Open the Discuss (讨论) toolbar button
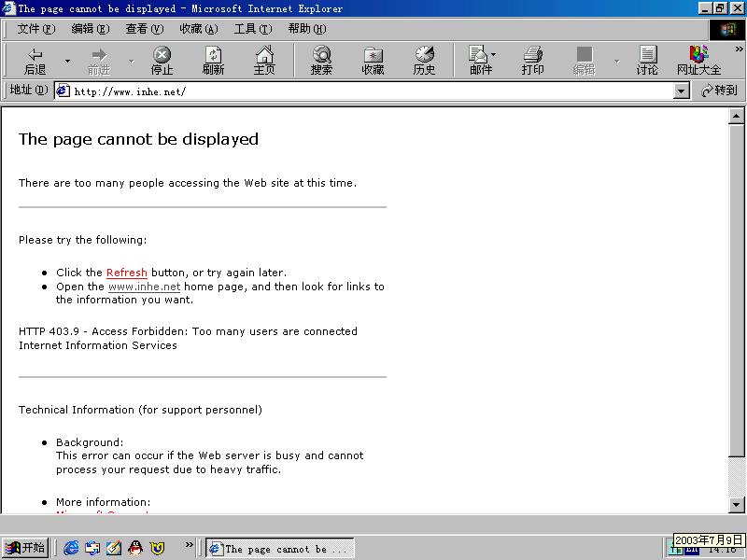Viewport: 747px width, 560px height. click(x=647, y=62)
